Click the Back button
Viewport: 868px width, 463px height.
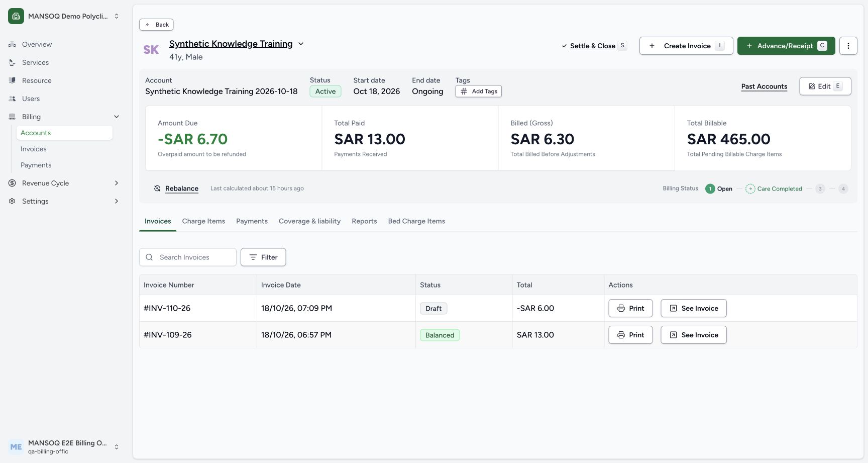[156, 25]
